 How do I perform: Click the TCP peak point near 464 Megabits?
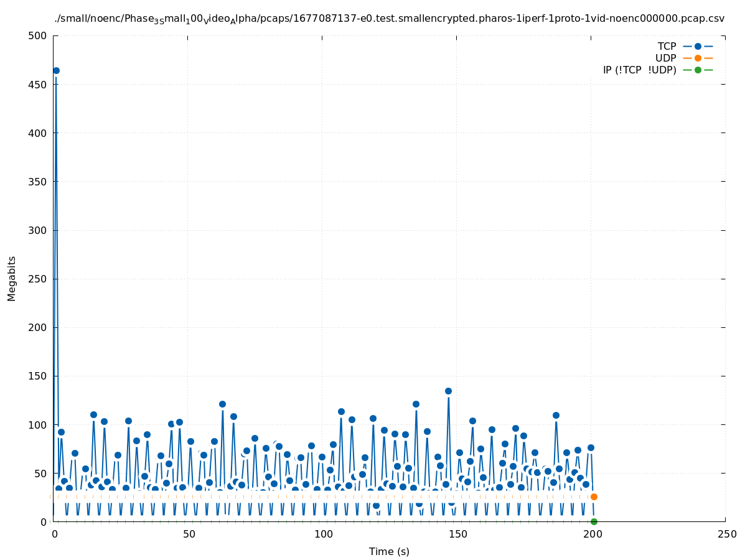pyautogui.click(x=56, y=71)
